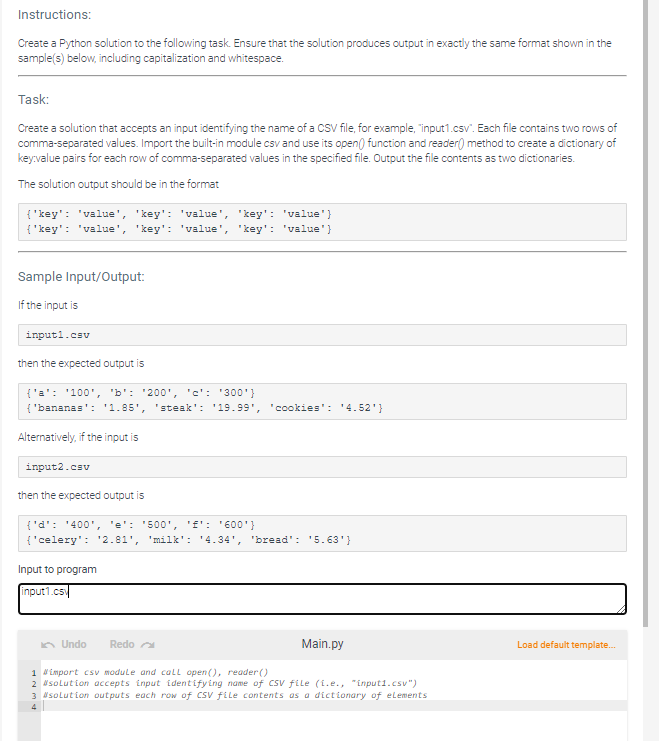Screen dimensions: 659x741
Task: Open the Load default template link
Action: point(566,645)
